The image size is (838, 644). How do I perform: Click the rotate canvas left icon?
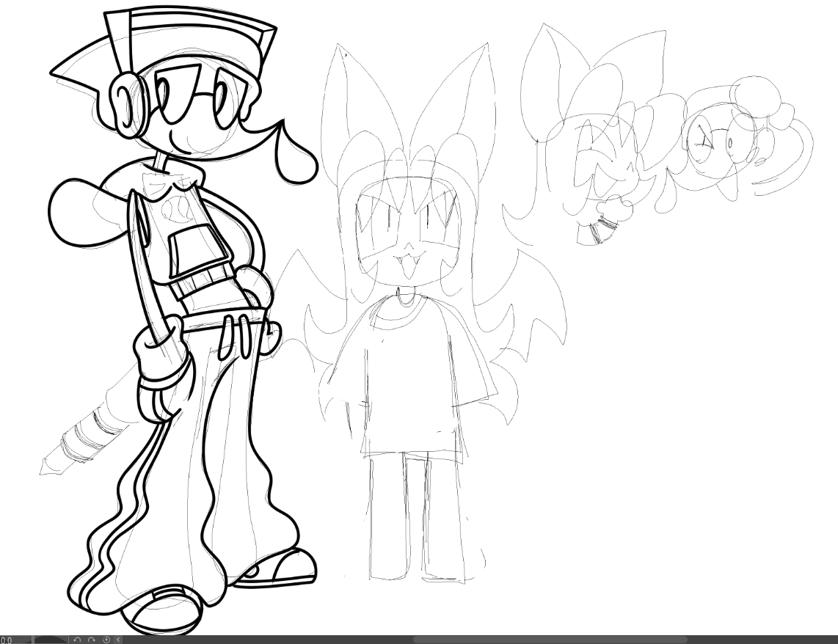click(77, 640)
